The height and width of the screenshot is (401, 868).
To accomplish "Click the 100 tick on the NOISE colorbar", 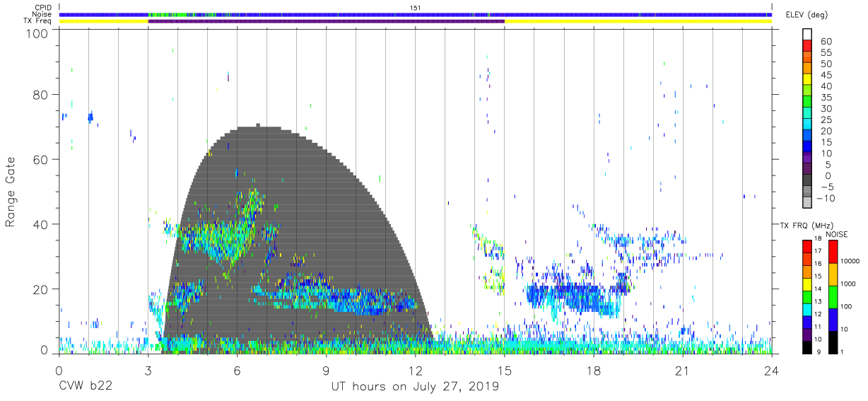I will click(846, 308).
